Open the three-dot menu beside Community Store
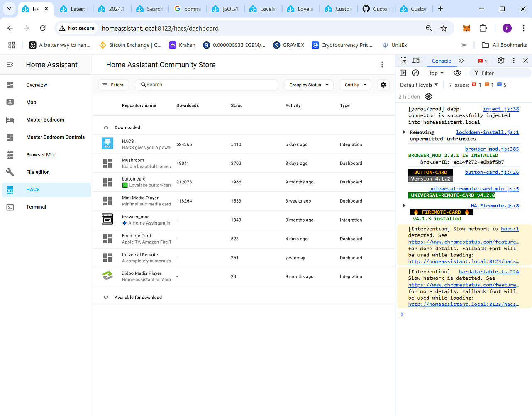The width and height of the screenshot is (532, 415). click(382, 65)
